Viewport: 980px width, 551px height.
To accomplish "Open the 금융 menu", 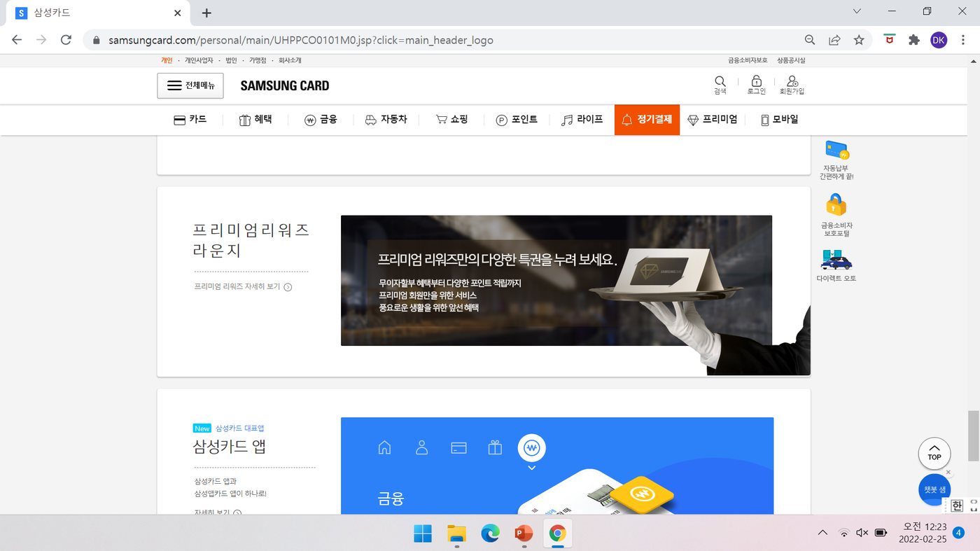I will 321,120.
